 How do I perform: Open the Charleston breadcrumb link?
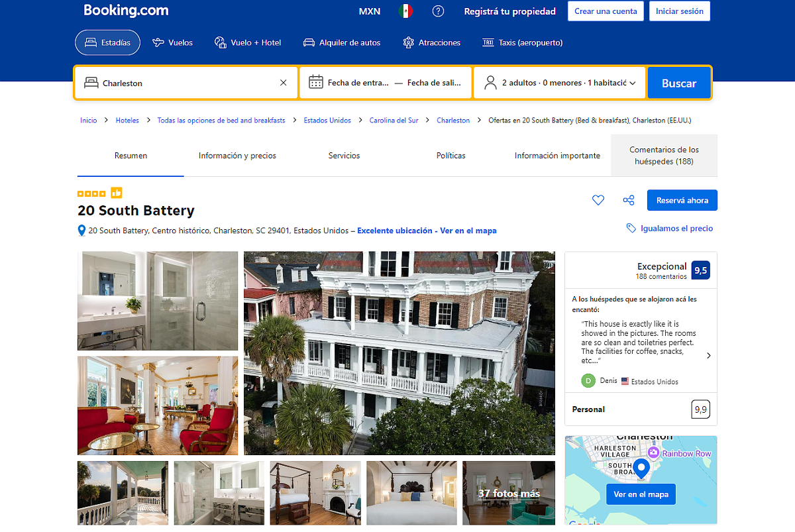(453, 121)
